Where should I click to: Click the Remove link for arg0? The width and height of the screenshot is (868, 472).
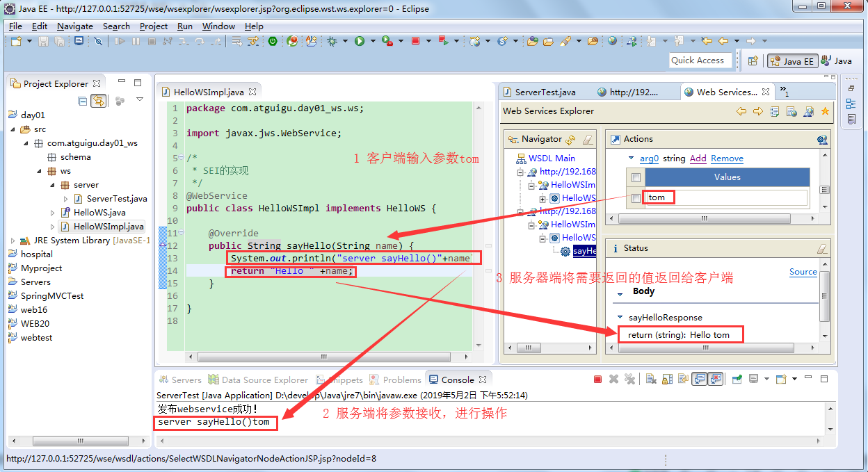tap(727, 158)
